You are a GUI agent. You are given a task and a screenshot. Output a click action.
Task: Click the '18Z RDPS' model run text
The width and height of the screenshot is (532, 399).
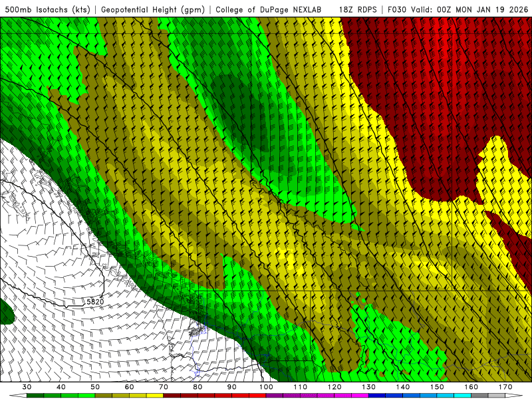pyautogui.click(x=358, y=9)
